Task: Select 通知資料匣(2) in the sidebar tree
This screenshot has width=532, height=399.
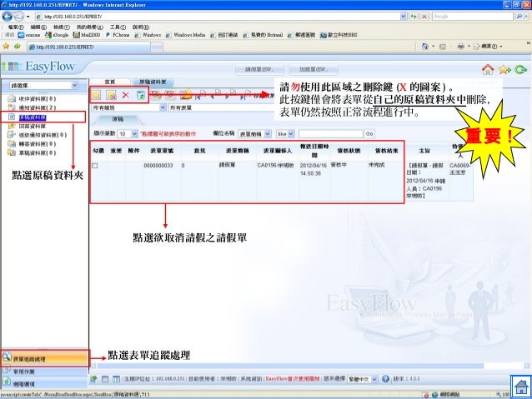Action: point(37,107)
